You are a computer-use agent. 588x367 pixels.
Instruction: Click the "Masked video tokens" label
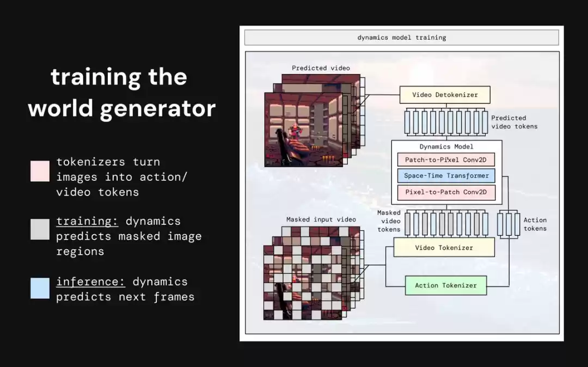coord(389,221)
